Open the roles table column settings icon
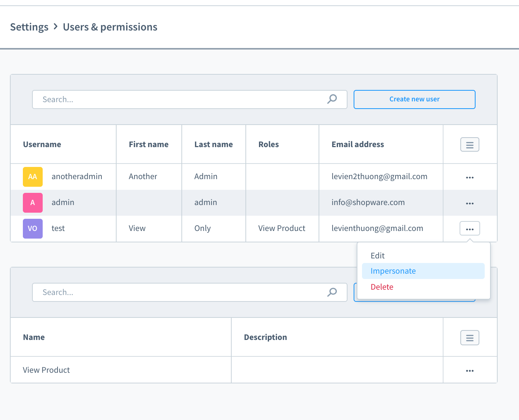The image size is (519, 420). [469, 338]
